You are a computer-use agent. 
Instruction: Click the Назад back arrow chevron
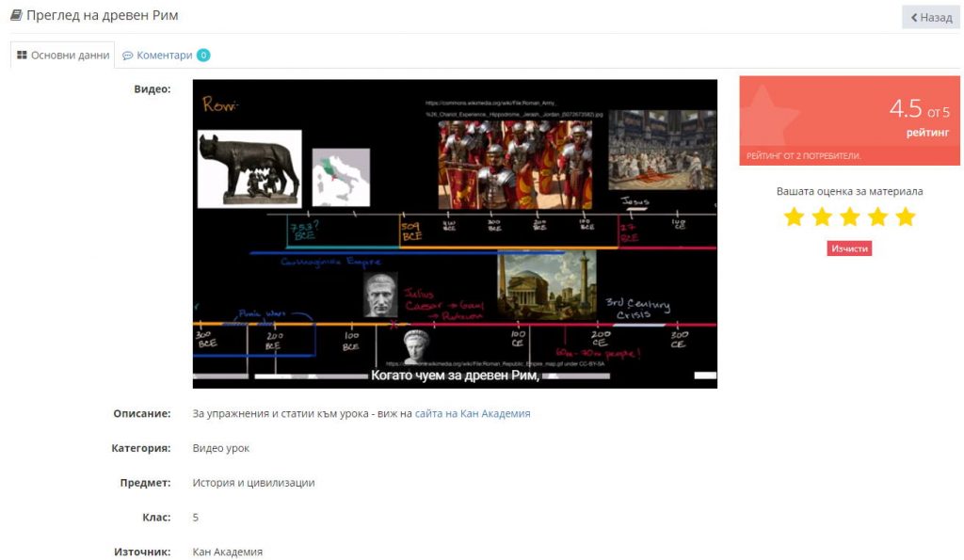(913, 18)
